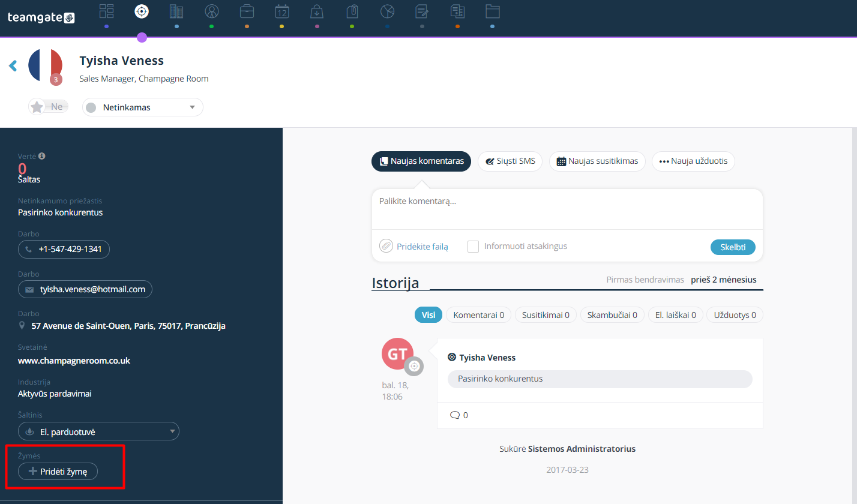This screenshot has height=504, width=857.
Task: Open the www.champagneroom.co.uk website link
Action: 74,361
